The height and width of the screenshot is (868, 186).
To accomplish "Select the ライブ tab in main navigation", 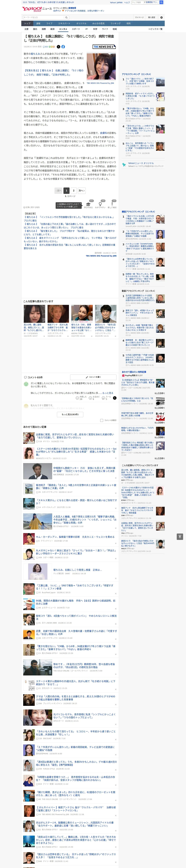I will [x=49, y=24].
